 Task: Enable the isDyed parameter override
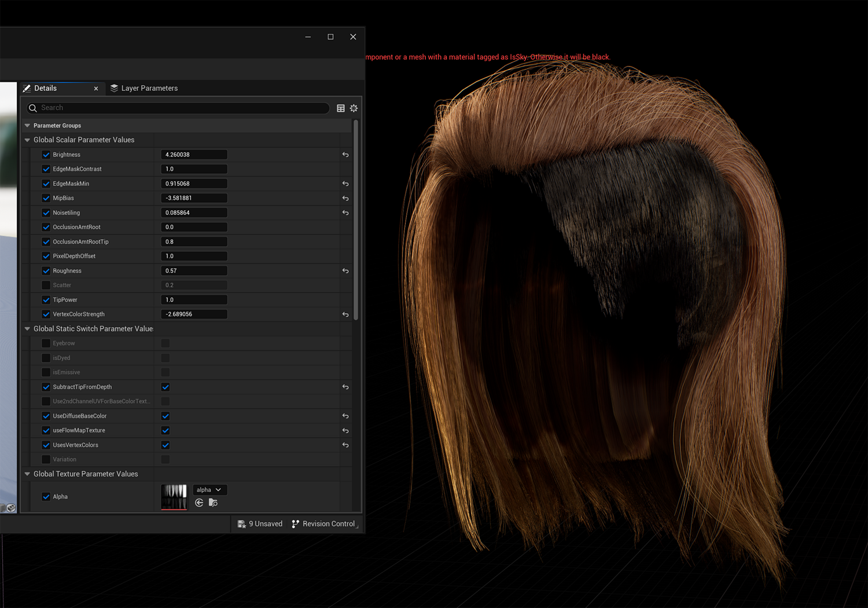[46, 358]
